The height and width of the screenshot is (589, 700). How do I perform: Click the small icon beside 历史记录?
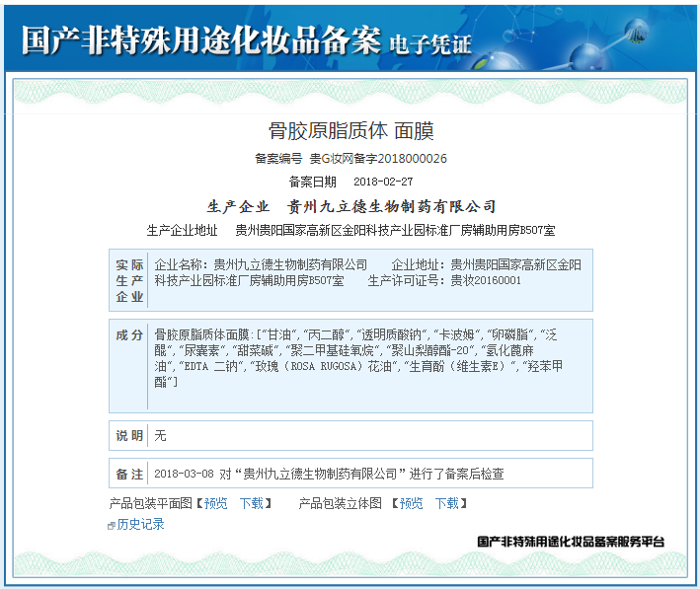click(112, 526)
